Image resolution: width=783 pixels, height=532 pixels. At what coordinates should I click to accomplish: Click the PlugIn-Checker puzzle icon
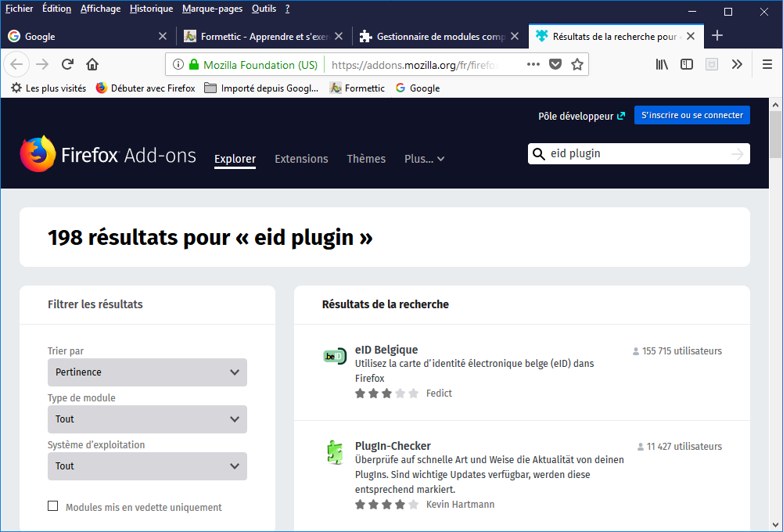pyautogui.click(x=335, y=452)
